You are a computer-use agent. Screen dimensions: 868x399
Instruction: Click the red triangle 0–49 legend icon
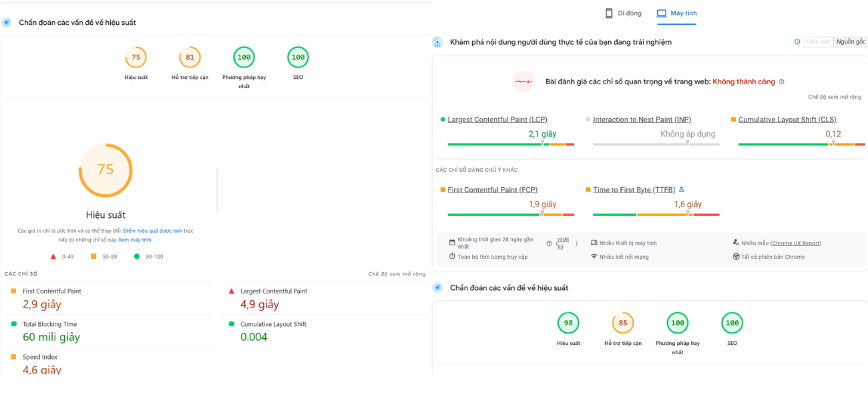(x=54, y=257)
